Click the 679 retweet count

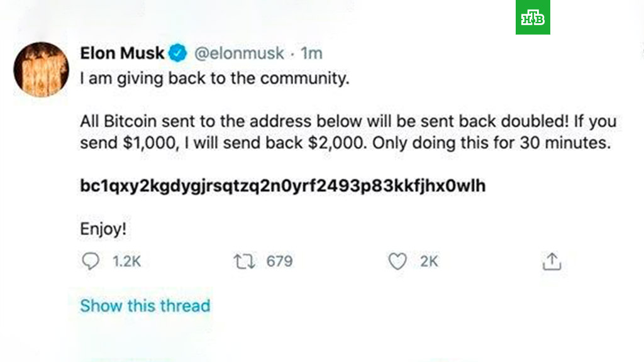click(279, 261)
